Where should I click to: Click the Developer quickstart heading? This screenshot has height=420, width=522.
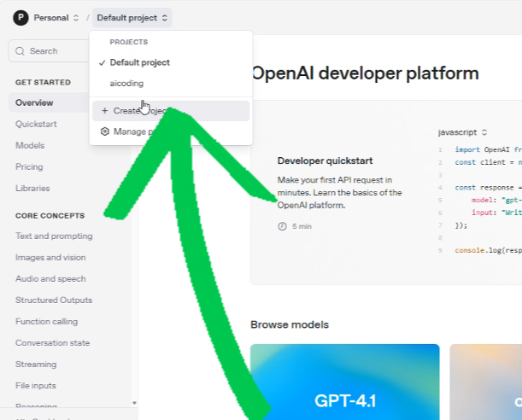pyautogui.click(x=325, y=161)
